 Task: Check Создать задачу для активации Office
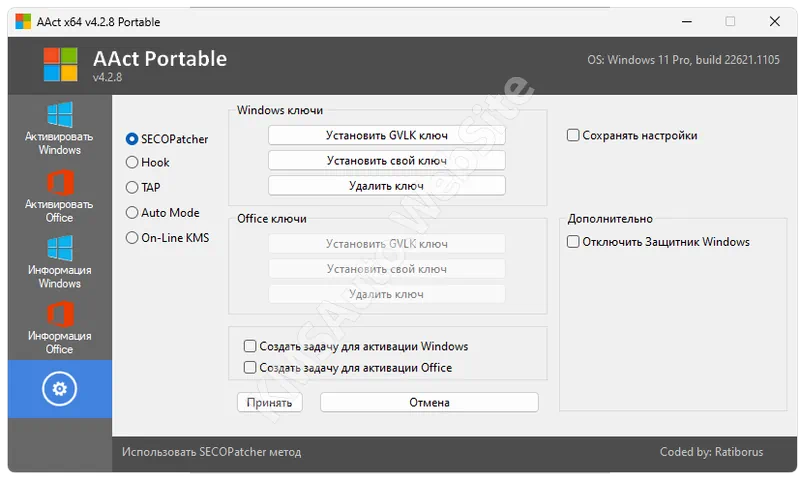[x=250, y=368]
